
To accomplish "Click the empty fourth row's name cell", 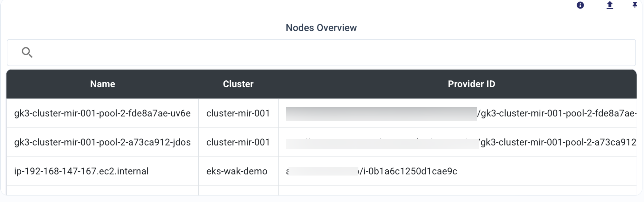I will (x=102, y=191).
